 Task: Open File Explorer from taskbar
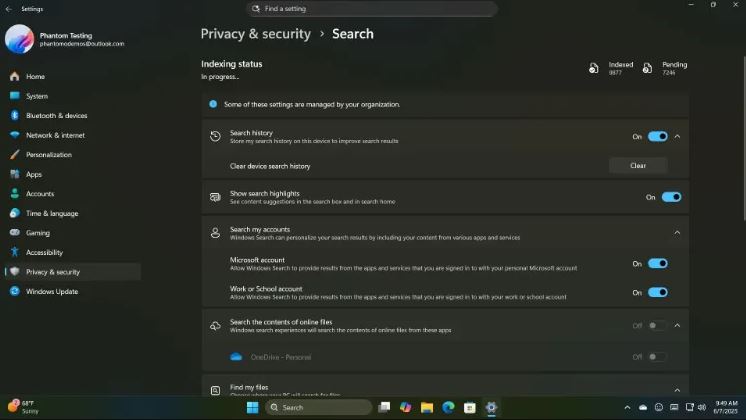(427, 408)
